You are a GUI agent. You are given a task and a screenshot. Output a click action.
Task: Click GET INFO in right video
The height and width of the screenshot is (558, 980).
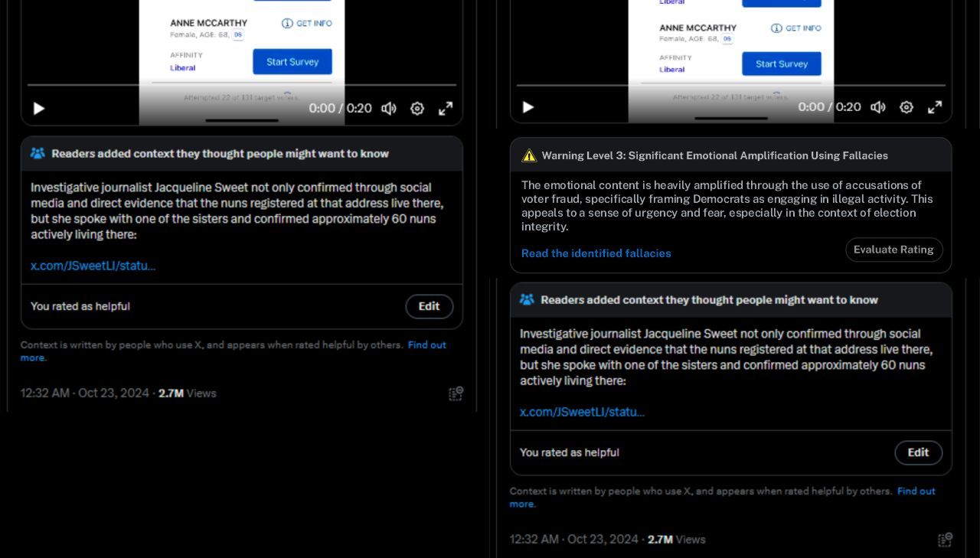pyautogui.click(x=796, y=28)
